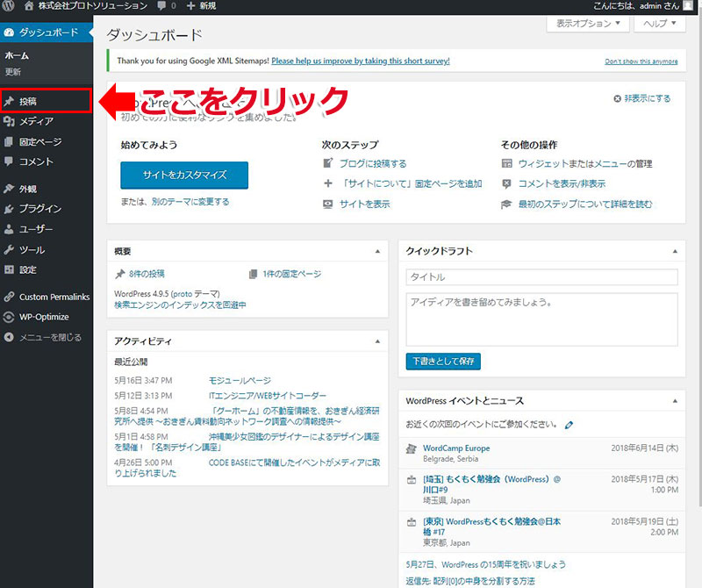
Task: Open the ヘルプ dropdown
Action: [x=660, y=24]
